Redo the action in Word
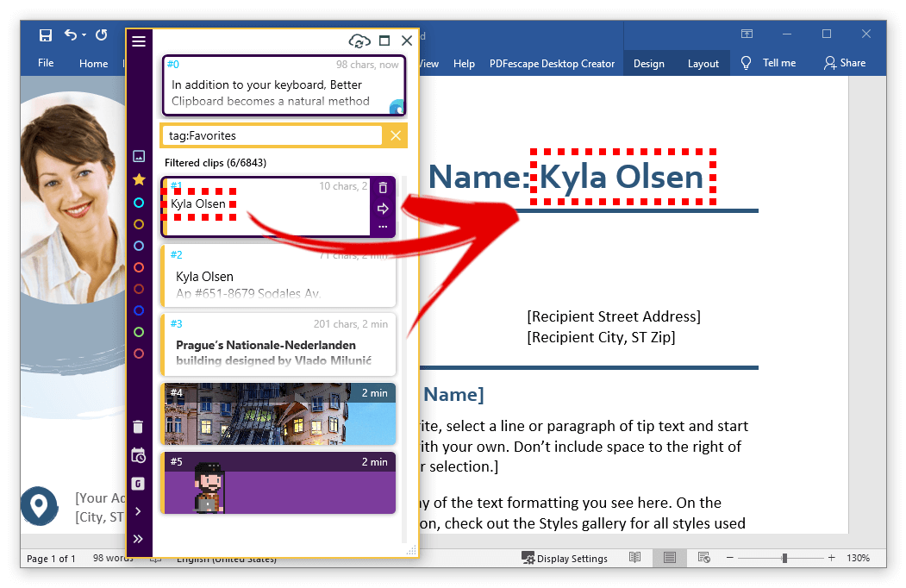Image resolution: width=906 pixels, height=588 pixels. click(x=102, y=35)
